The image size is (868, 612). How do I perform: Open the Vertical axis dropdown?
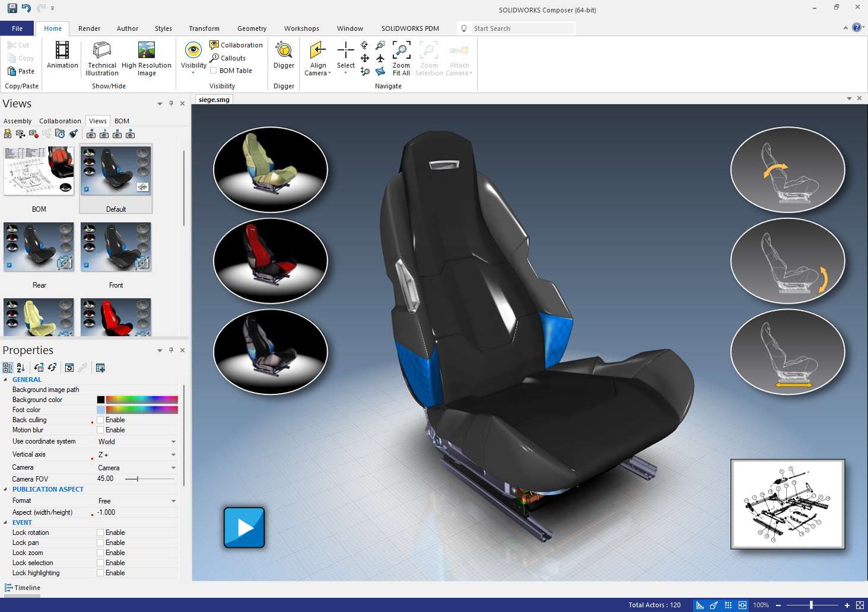coord(173,455)
